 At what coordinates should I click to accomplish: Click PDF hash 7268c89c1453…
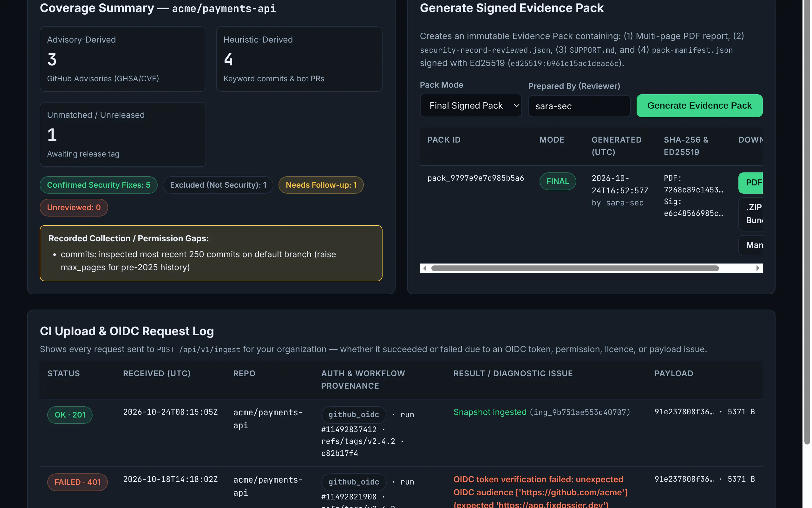[x=693, y=190]
